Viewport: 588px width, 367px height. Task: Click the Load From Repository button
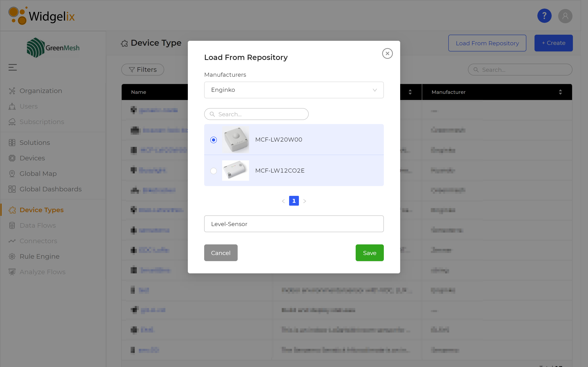tap(487, 43)
